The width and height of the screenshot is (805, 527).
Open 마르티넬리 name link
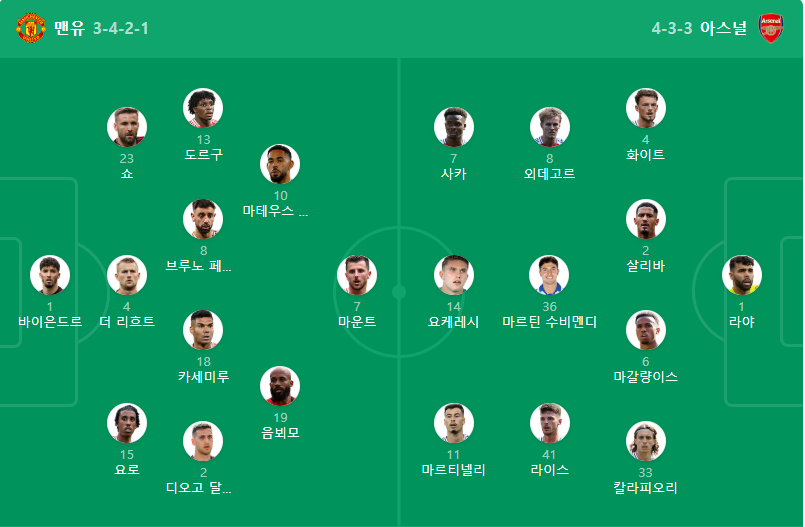453,470
